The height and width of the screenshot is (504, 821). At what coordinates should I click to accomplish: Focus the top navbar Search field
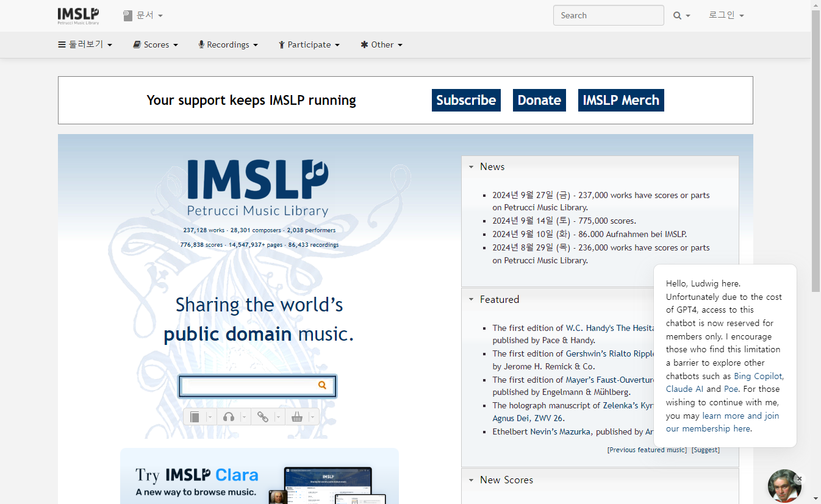[608, 15]
